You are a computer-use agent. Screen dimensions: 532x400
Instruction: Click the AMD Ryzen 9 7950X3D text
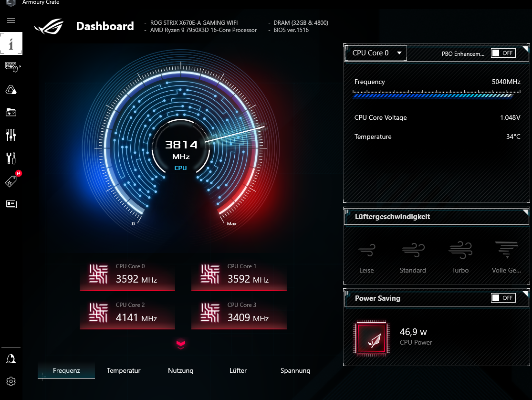coord(203,30)
